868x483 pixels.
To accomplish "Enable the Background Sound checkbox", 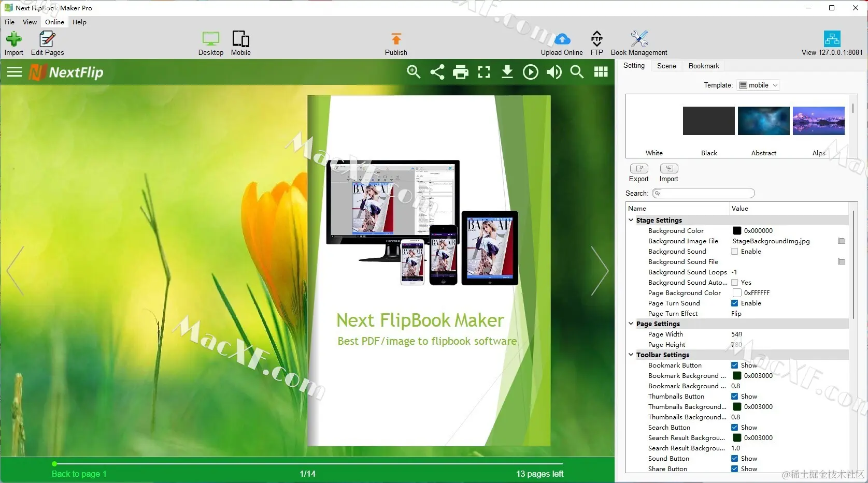I will click(x=735, y=252).
